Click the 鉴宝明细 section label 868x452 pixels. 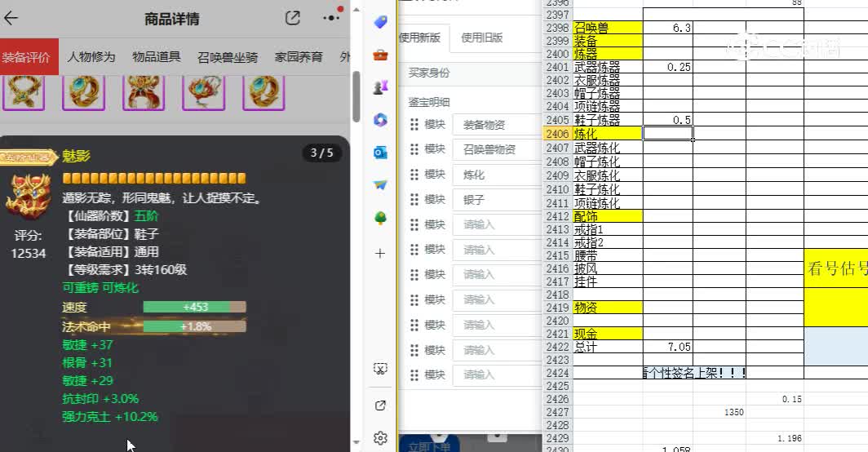[x=429, y=102]
